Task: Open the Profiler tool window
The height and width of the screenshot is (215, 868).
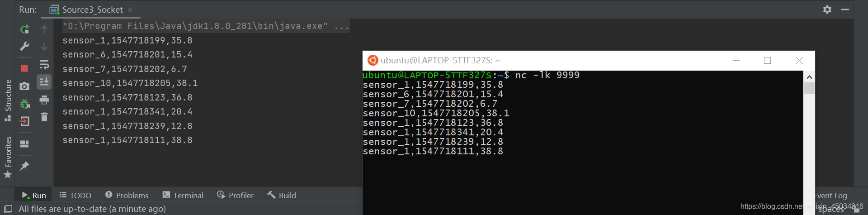Action: (235, 195)
